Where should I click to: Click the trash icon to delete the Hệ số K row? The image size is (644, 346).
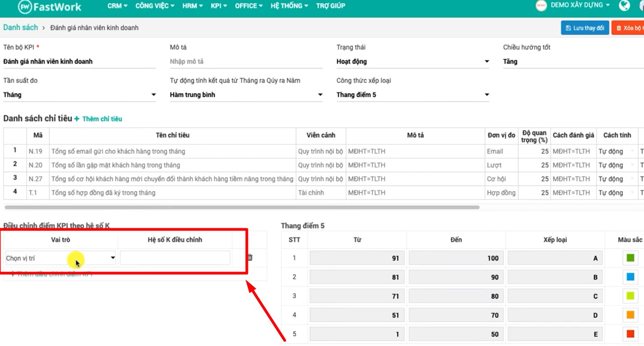click(251, 257)
